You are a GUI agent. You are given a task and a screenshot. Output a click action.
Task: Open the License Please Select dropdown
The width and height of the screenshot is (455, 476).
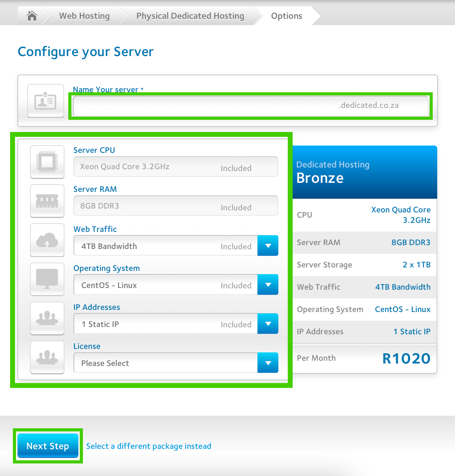coord(268,363)
